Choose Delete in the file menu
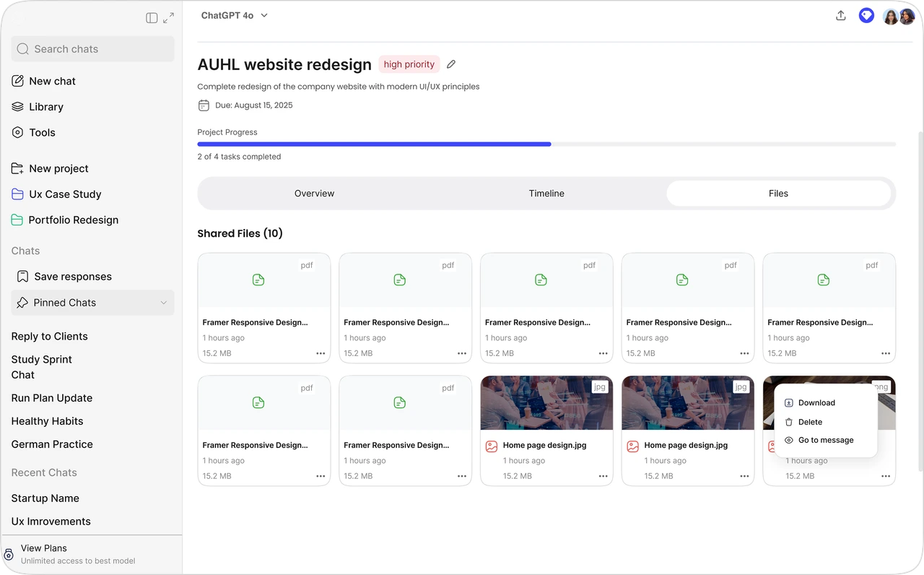The width and height of the screenshot is (924, 575). (810, 422)
